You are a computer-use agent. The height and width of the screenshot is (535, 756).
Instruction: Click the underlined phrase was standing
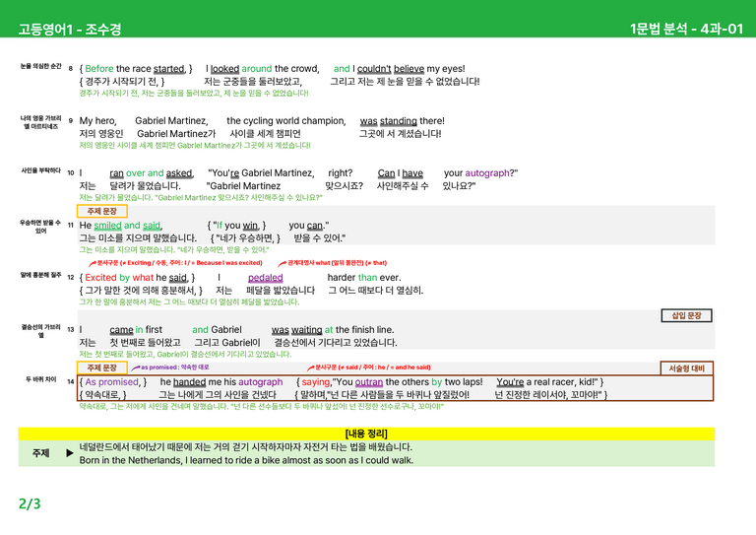pyautogui.click(x=388, y=120)
